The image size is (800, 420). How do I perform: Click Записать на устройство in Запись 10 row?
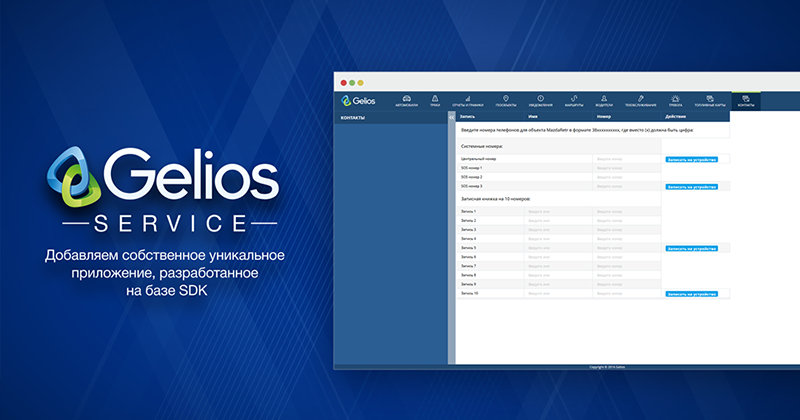pyautogui.click(x=691, y=294)
